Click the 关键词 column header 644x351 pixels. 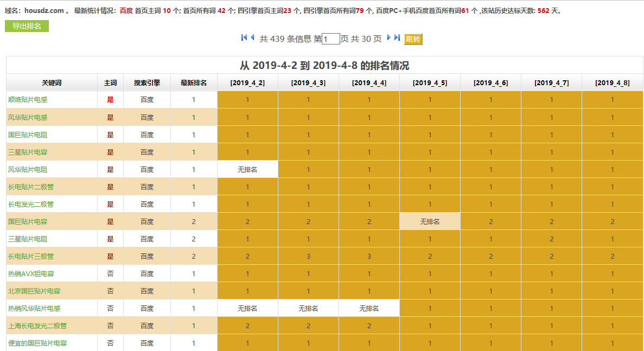(x=52, y=83)
